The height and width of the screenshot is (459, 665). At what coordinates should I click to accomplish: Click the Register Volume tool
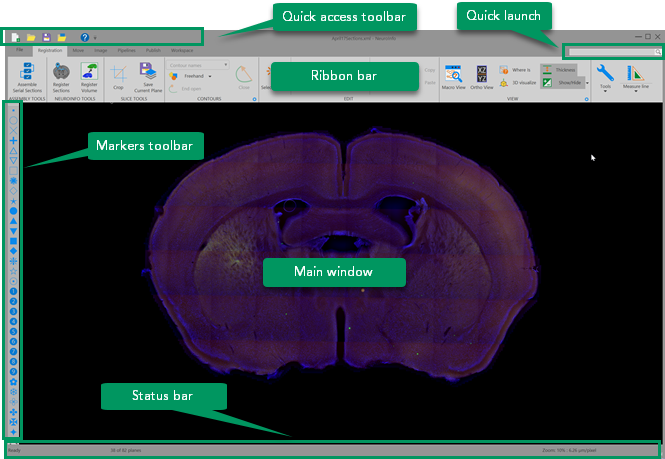click(88, 71)
